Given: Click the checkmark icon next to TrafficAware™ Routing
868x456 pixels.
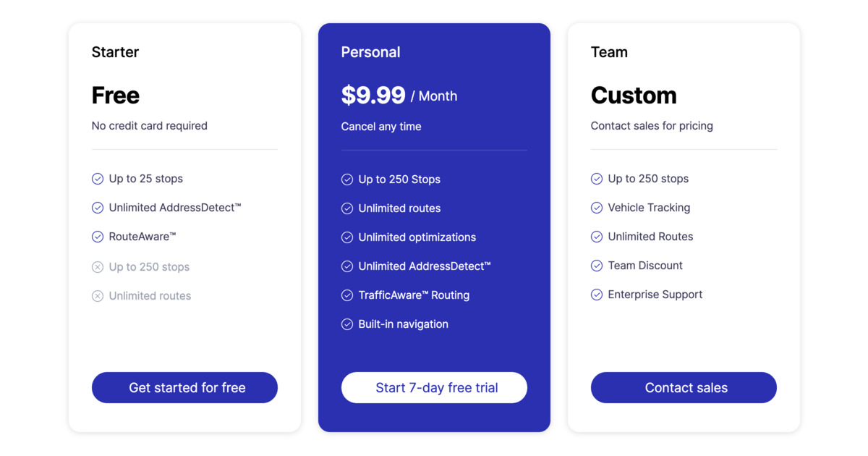Looking at the screenshot, I should 347,295.
